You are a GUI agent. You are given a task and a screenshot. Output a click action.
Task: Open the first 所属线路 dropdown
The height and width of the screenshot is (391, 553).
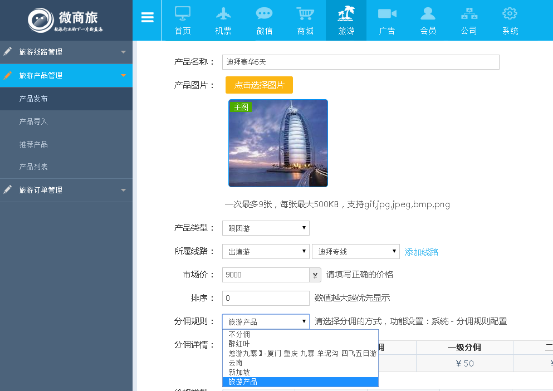click(x=266, y=251)
